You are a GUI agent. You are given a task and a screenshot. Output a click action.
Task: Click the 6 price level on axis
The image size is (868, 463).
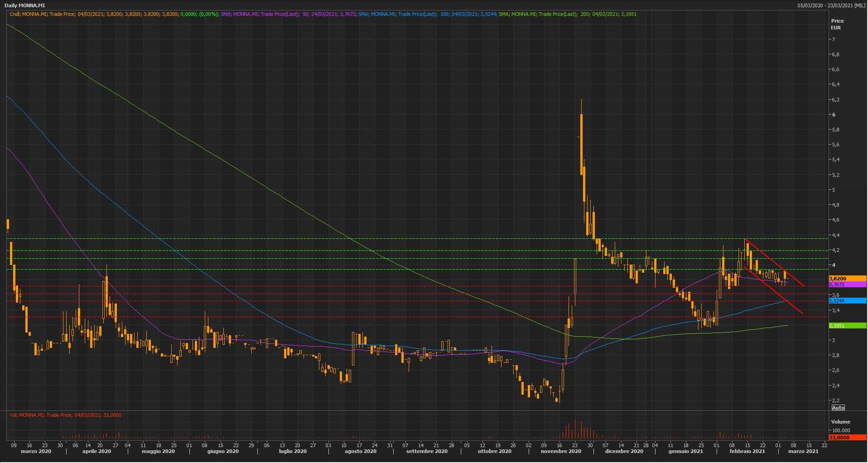pos(834,115)
